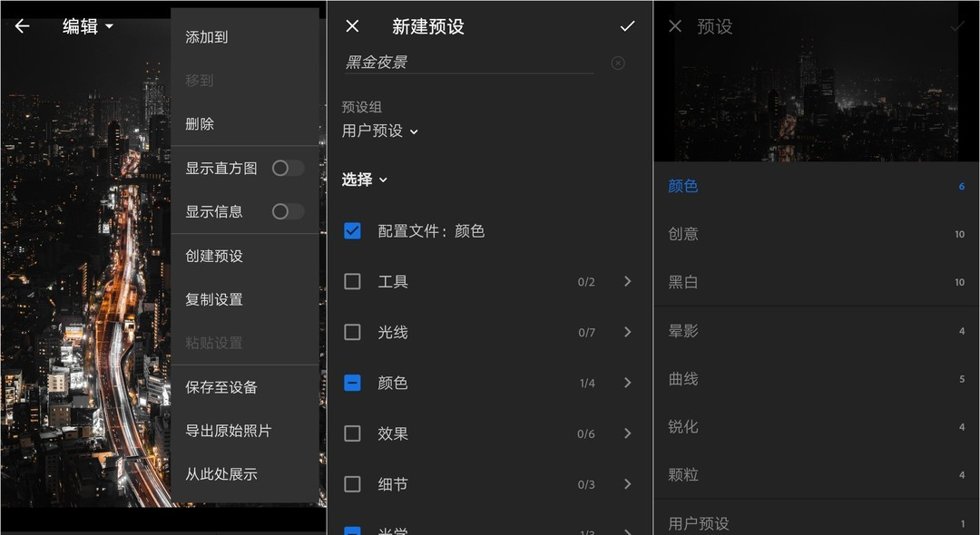Clear the preset name with circled X icon
Viewport: 980px width, 535px height.
[618, 63]
